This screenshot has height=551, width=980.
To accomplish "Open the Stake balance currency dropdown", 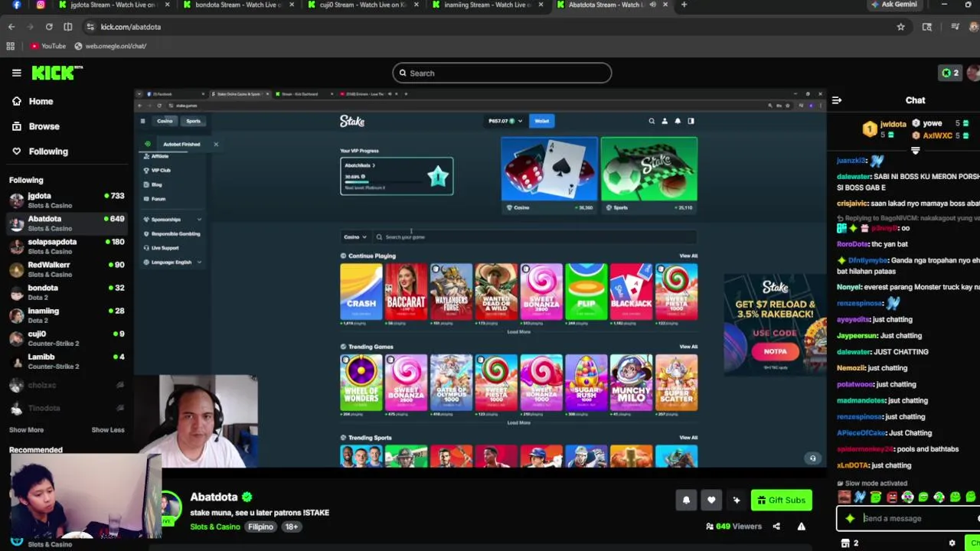I will click(505, 121).
